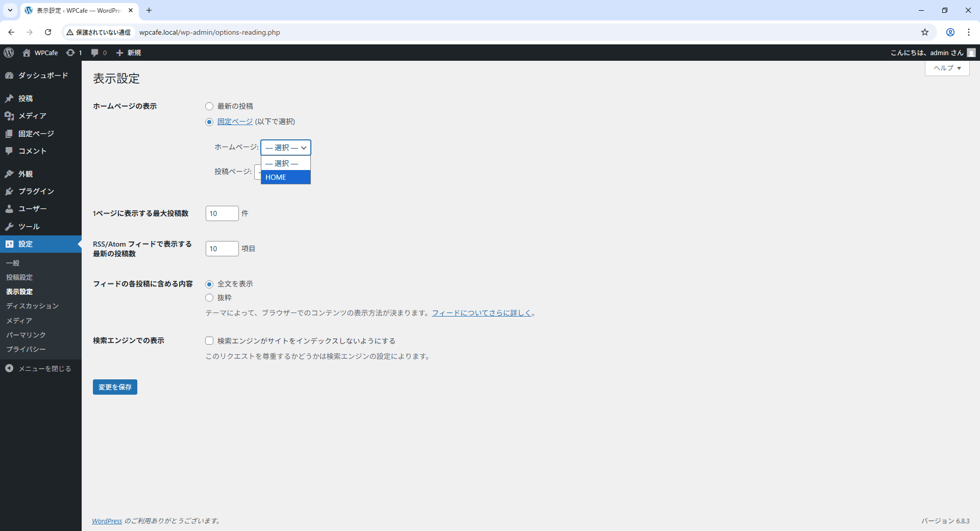Image resolution: width=980 pixels, height=531 pixels.
Task: Reload the page with the refresh icon
Action: pyautogui.click(x=48, y=32)
